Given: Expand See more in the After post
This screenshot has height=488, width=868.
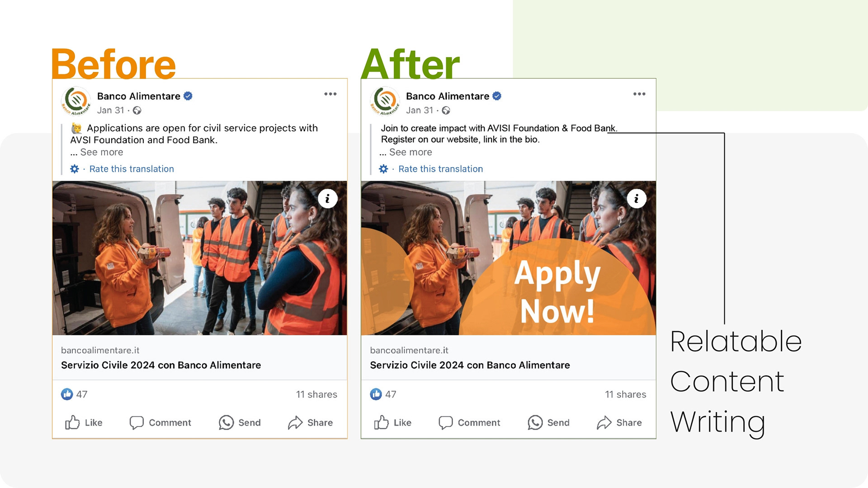Looking at the screenshot, I should point(410,152).
